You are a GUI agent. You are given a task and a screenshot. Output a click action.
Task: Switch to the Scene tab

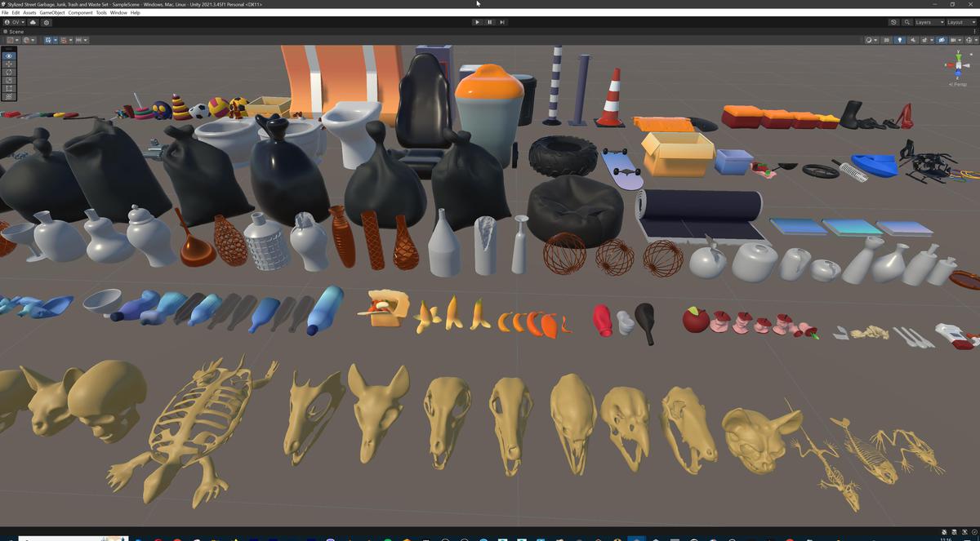point(14,31)
